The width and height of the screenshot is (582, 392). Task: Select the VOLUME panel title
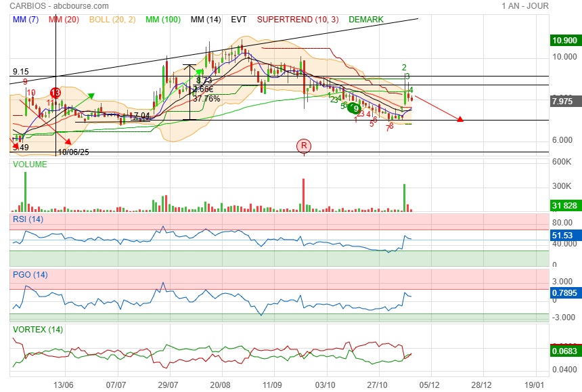pos(30,165)
